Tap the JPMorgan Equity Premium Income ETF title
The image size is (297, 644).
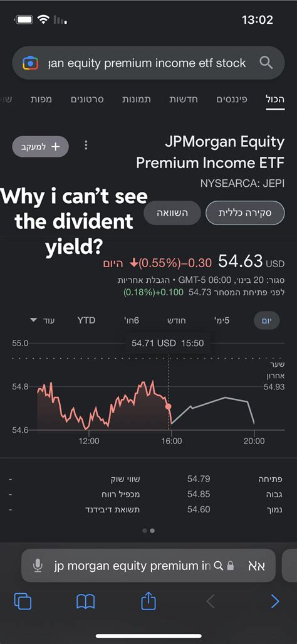[210, 152]
